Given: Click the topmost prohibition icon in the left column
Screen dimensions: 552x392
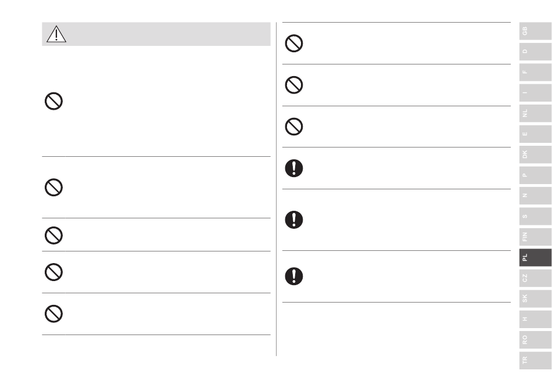Looking at the screenshot, I should [x=54, y=102].
